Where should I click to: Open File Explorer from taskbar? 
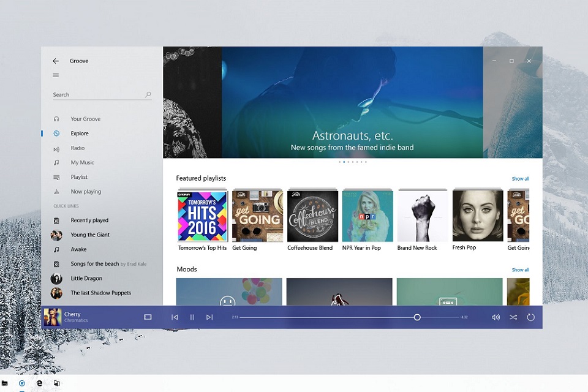(x=4, y=383)
